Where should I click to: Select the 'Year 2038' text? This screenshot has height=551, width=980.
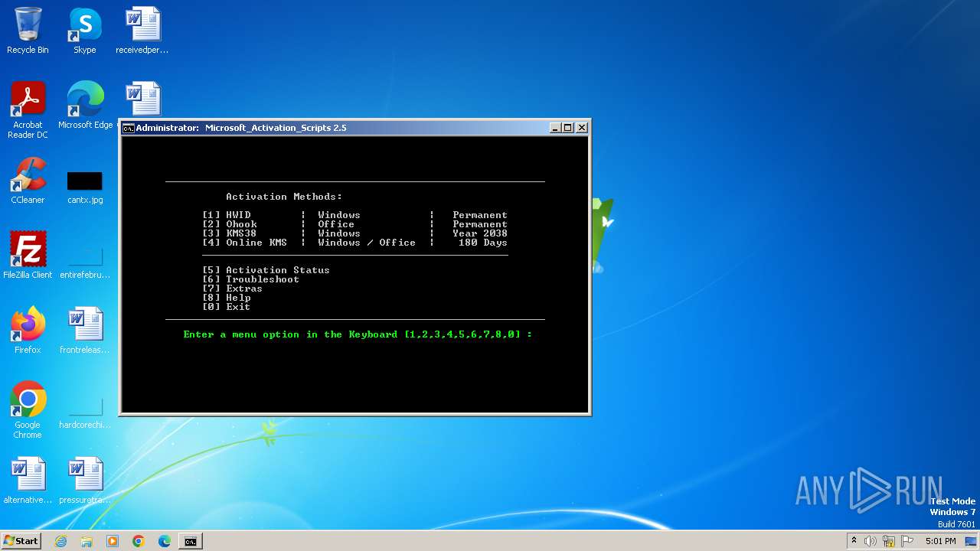(480, 233)
